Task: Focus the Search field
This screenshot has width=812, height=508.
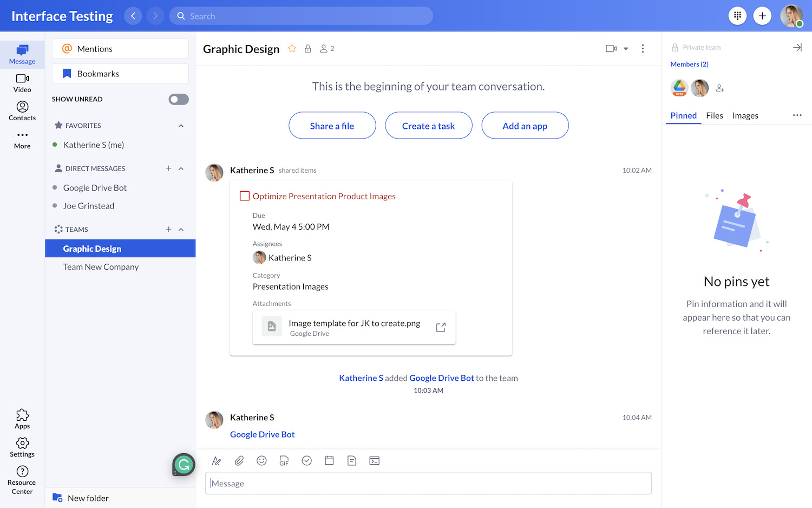Action: point(301,16)
